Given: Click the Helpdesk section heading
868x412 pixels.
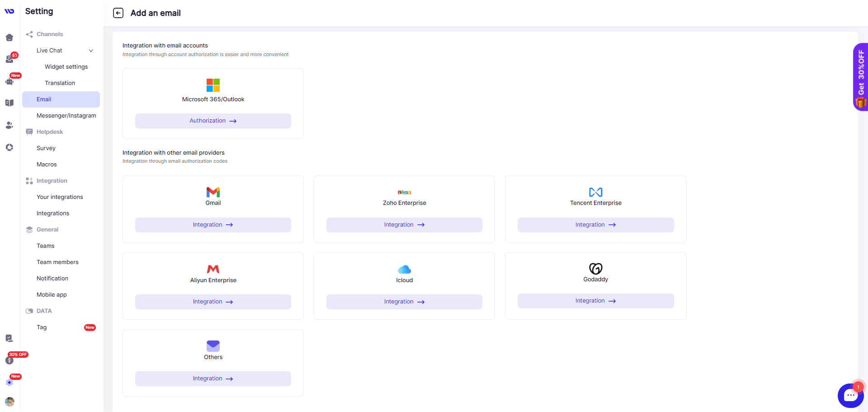Looking at the screenshot, I should click(x=50, y=132).
